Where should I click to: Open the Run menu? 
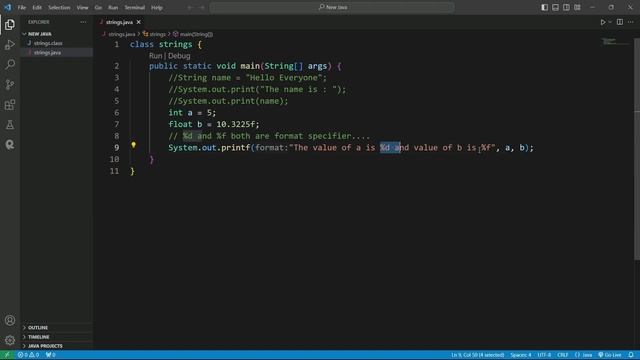(113, 7)
